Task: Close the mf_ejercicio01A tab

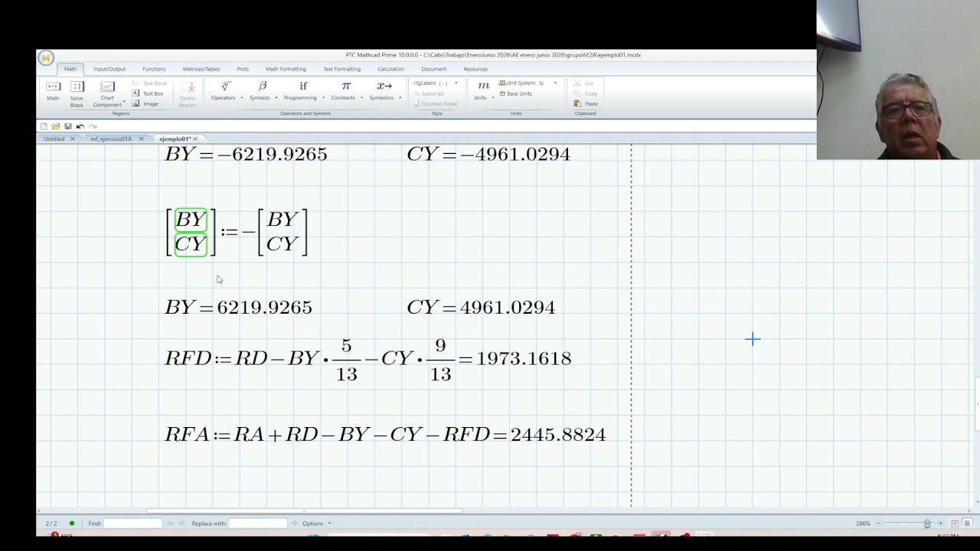Action: point(141,139)
